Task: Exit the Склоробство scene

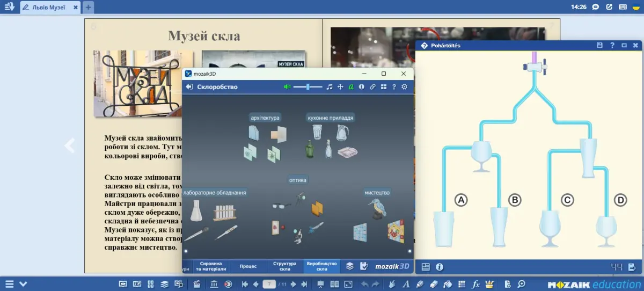Action: tap(189, 87)
